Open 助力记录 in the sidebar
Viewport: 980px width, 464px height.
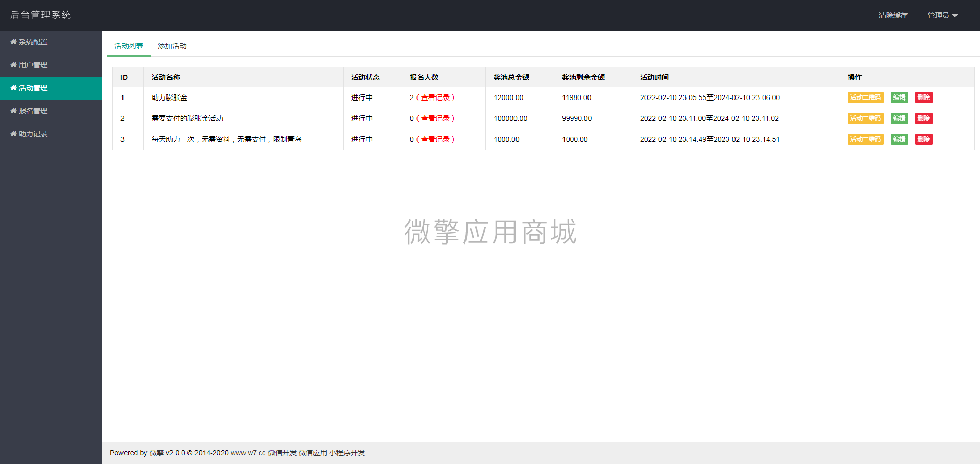(x=51, y=134)
